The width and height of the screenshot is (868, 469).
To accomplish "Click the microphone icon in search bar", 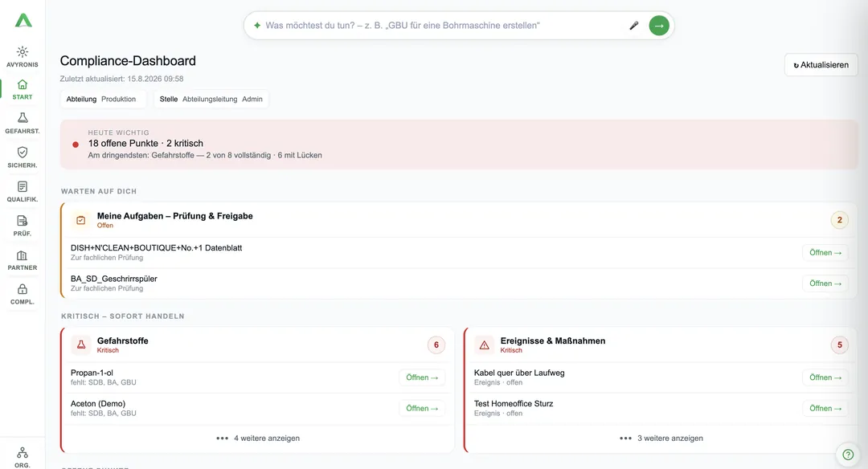I will click(x=634, y=26).
